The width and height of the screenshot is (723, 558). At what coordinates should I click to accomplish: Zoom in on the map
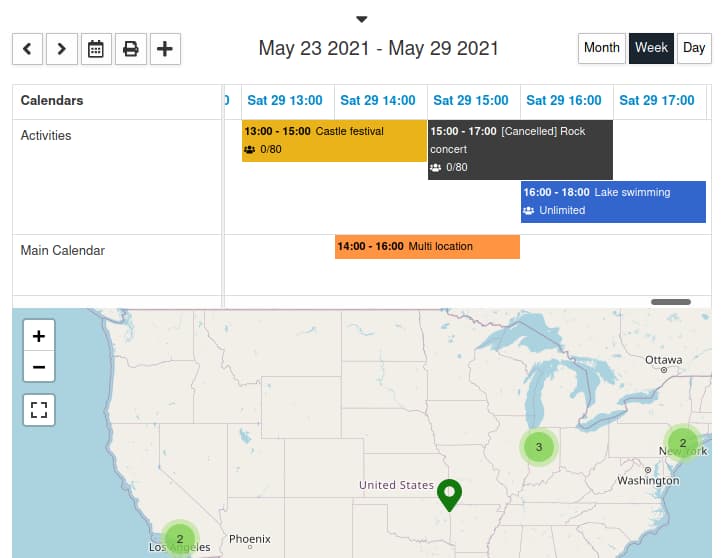[x=39, y=336]
